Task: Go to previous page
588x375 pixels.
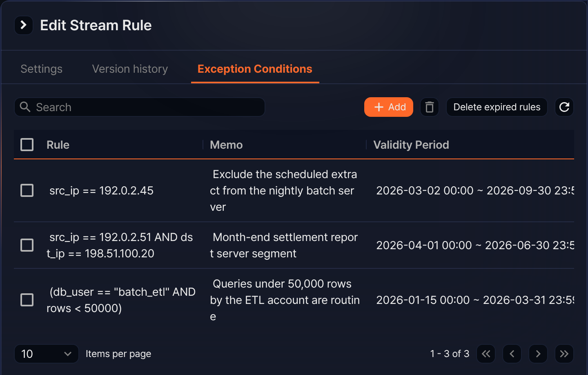Action: point(512,354)
